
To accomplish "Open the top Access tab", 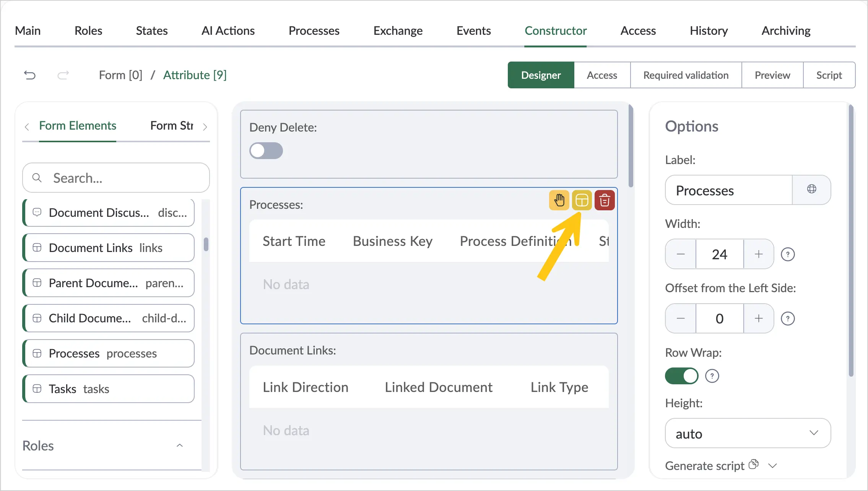I will click(638, 31).
